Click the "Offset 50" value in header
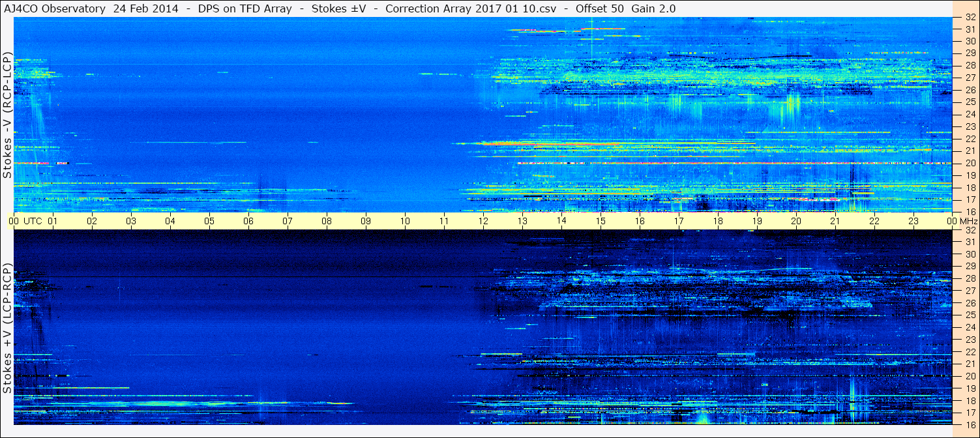This screenshot has width=980, height=438. [x=599, y=8]
